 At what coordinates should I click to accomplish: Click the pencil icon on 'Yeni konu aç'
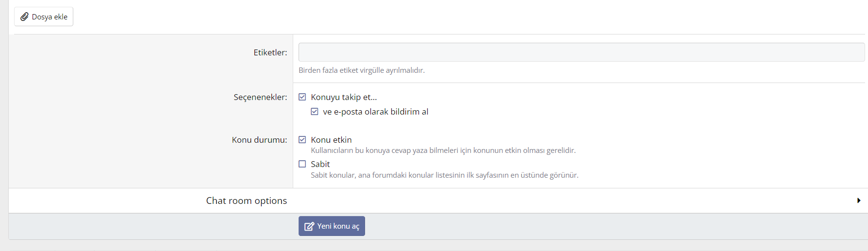pos(309,226)
